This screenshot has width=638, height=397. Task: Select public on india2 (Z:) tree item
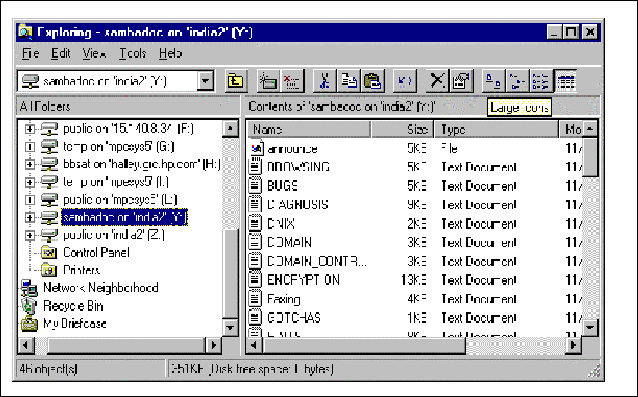pyautogui.click(x=114, y=235)
